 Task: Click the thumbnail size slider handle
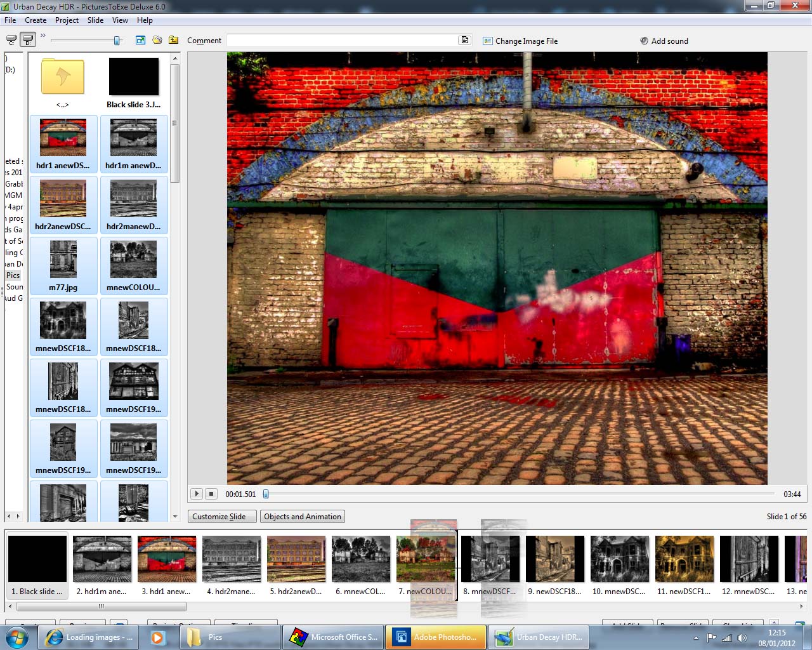coord(117,41)
